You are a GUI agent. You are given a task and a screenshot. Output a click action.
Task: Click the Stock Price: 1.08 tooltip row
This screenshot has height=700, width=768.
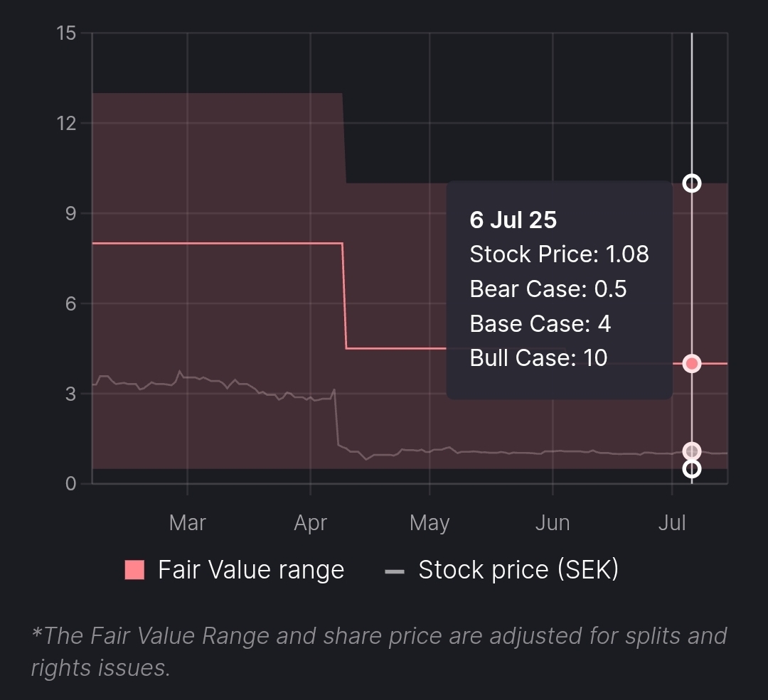point(559,254)
